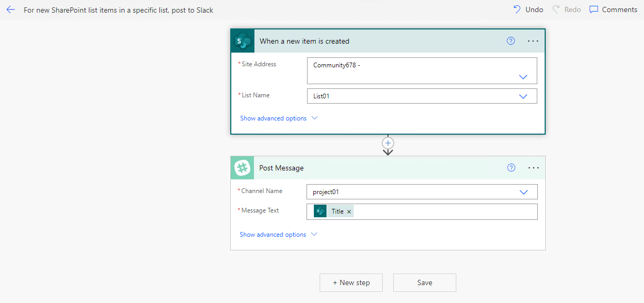Insert a new step between the two actions

coord(387,143)
